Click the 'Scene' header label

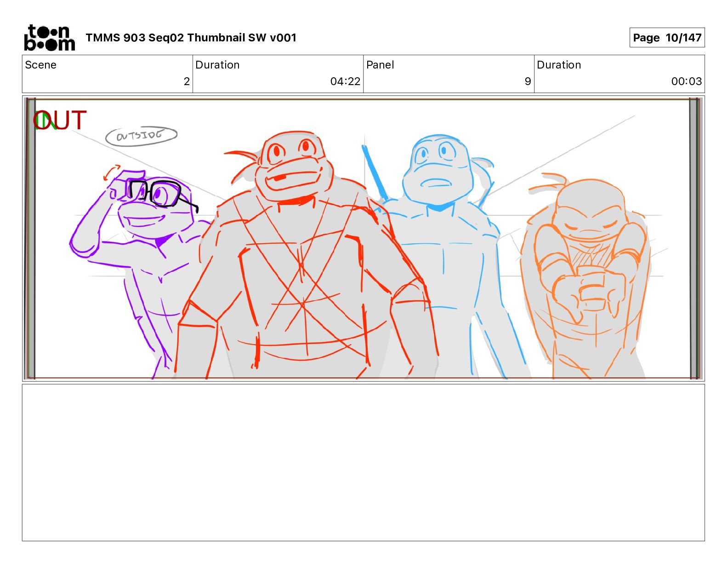coord(40,65)
